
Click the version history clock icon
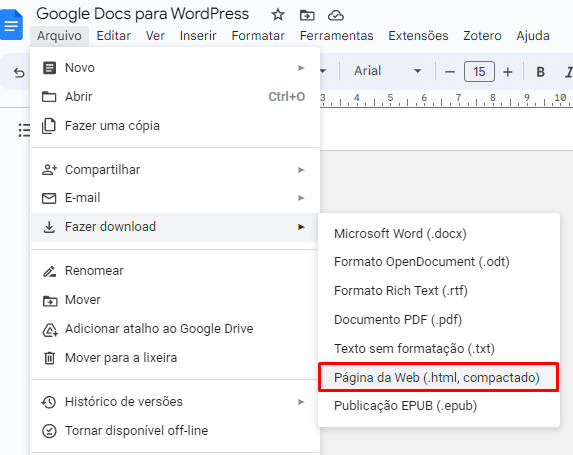[x=49, y=402]
